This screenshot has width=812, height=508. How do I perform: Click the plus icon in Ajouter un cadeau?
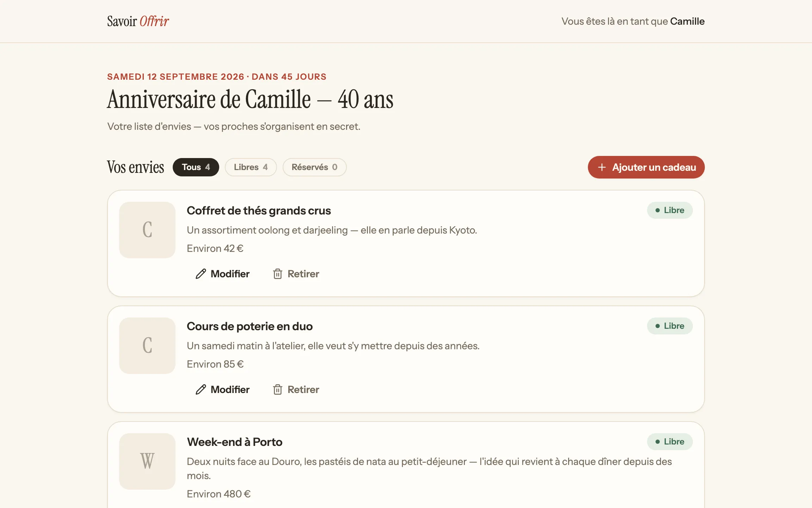pyautogui.click(x=602, y=167)
